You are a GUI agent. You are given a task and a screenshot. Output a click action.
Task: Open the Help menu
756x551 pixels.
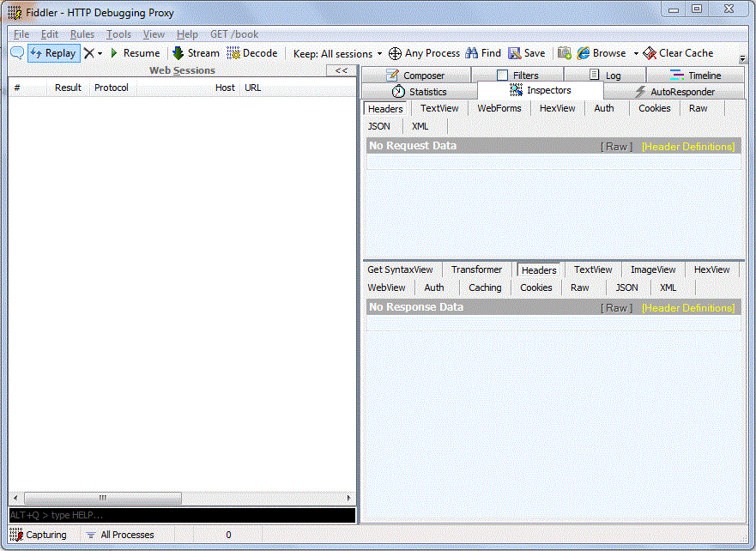(x=187, y=34)
